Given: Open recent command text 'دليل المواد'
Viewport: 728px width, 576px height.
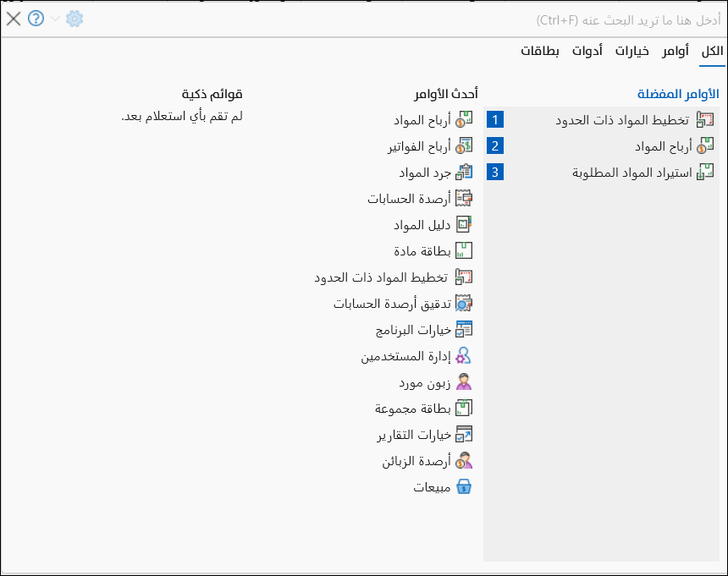Looking at the screenshot, I should point(422,225).
